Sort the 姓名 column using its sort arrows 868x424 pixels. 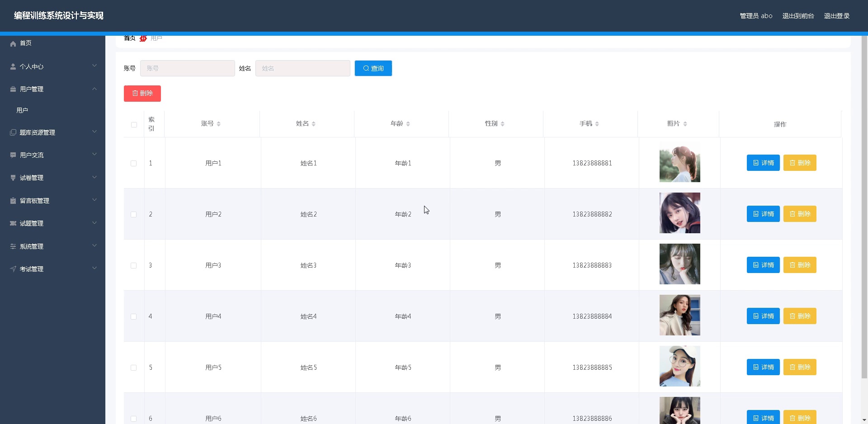pyautogui.click(x=313, y=124)
